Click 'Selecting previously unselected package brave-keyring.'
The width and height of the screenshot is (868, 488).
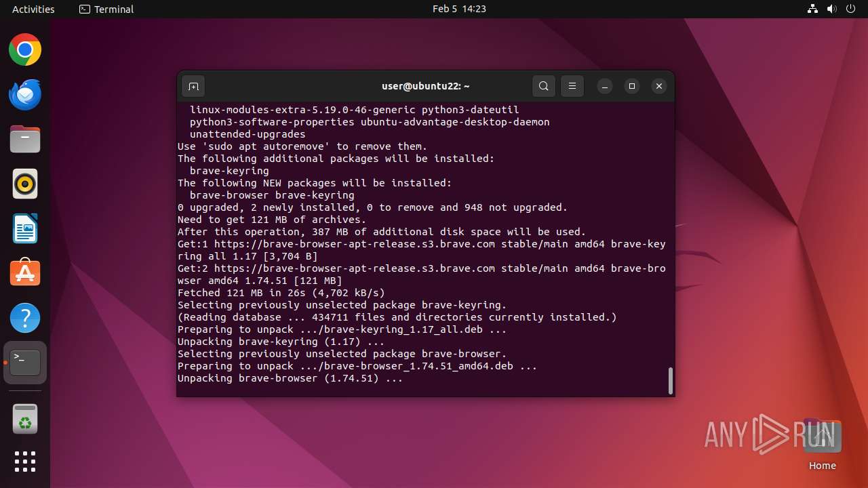pyautogui.click(x=342, y=305)
